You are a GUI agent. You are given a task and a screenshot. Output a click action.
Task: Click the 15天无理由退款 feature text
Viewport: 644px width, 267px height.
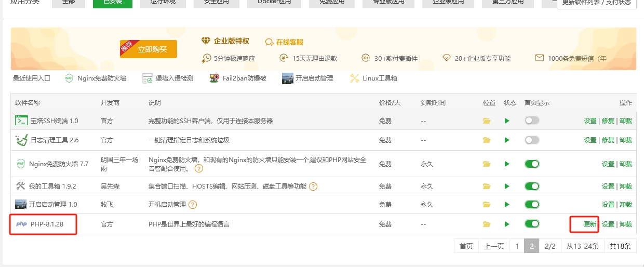coord(315,58)
